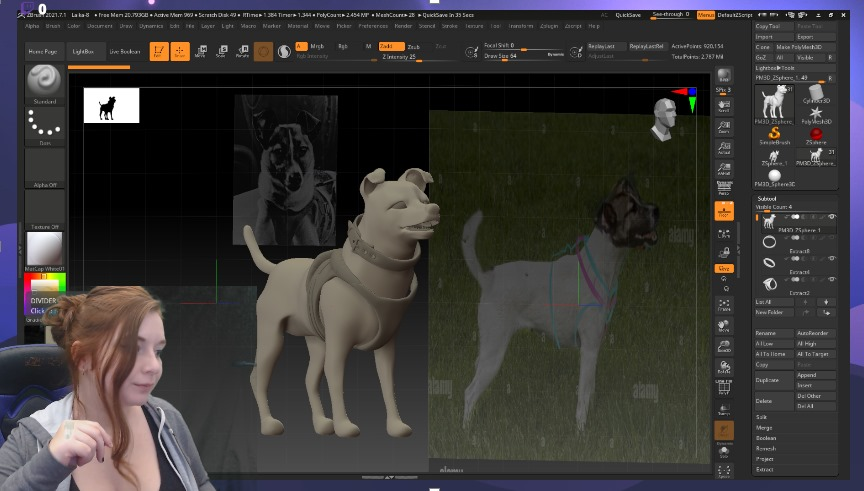
Task: Expand the Boolean section
Action: [x=765, y=438]
